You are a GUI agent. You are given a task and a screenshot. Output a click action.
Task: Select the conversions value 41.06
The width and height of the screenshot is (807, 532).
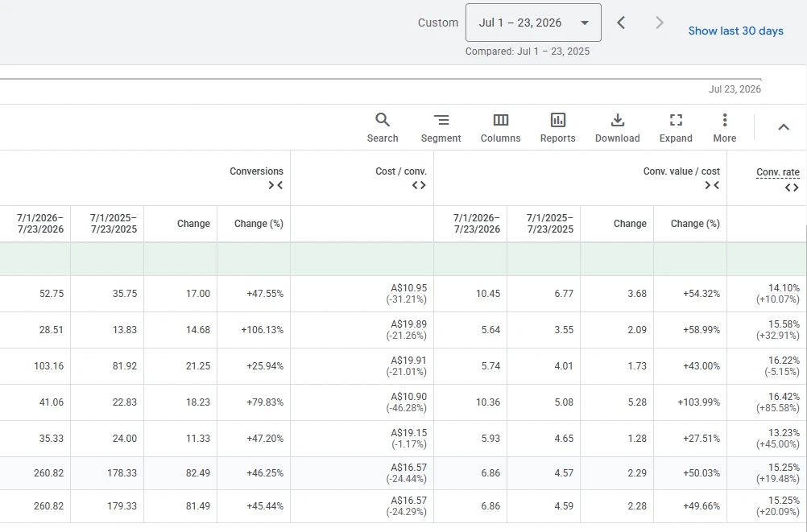pyautogui.click(x=52, y=402)
